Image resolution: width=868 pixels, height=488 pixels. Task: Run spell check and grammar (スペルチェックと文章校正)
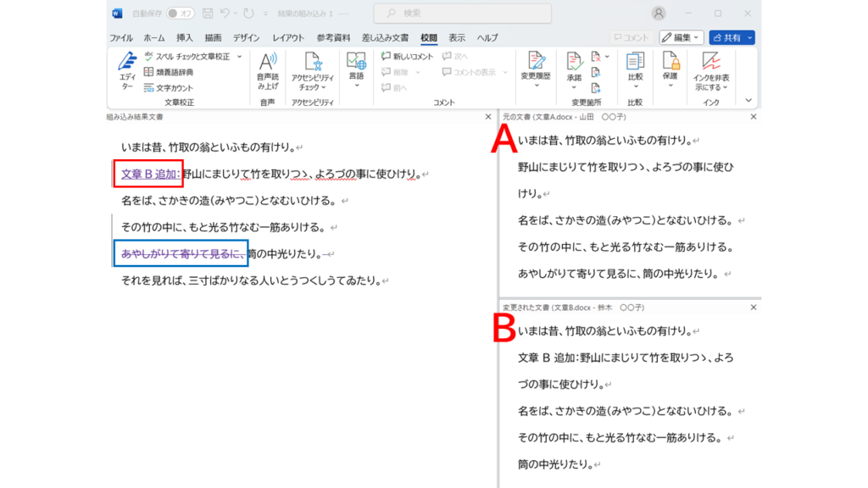tap(186, 57)
